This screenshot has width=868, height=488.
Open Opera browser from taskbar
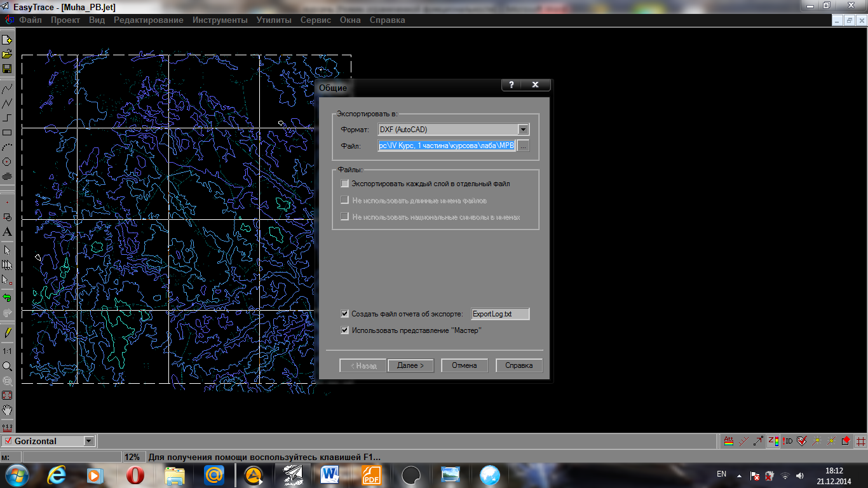tap(135, 475)
